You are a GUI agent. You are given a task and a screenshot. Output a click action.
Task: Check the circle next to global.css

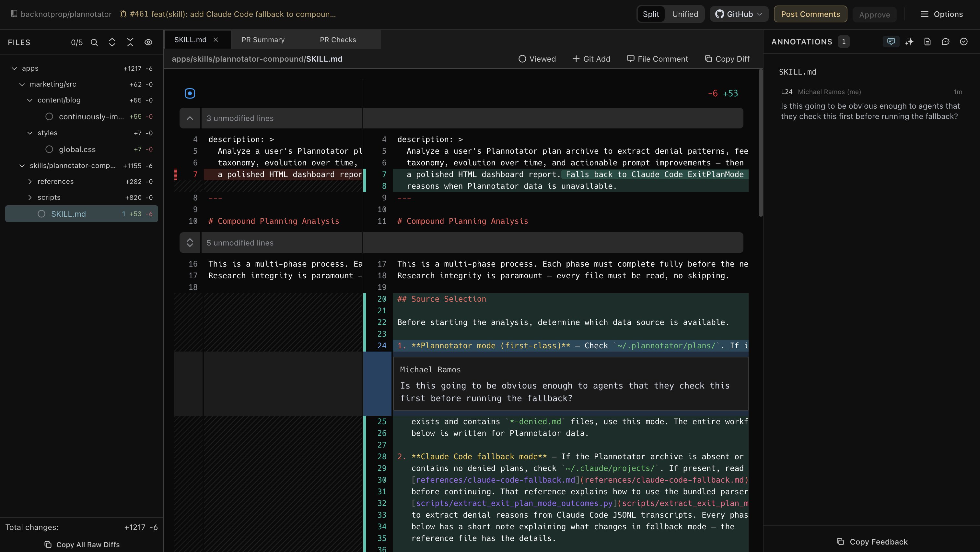point(49,149)
